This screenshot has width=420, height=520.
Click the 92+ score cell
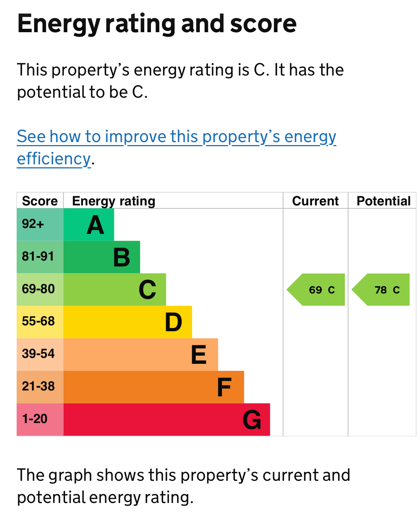[40, 225]
